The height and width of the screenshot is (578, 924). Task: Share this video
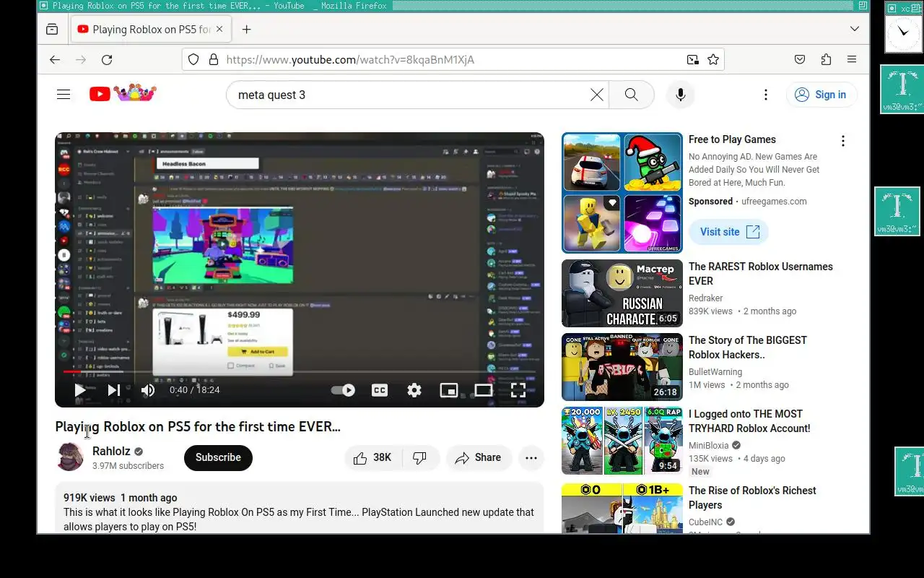pos(478,457)
